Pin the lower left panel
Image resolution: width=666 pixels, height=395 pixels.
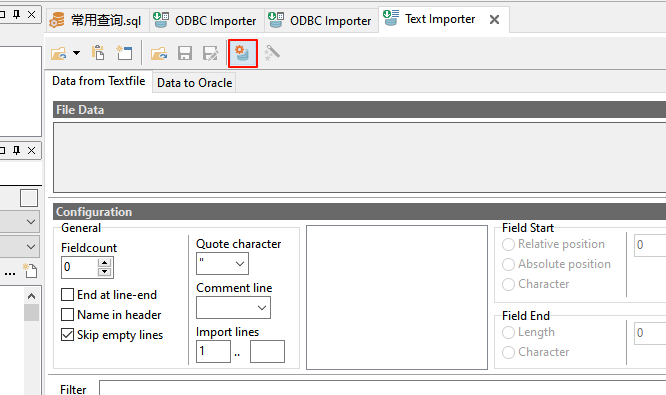(17, 150)
